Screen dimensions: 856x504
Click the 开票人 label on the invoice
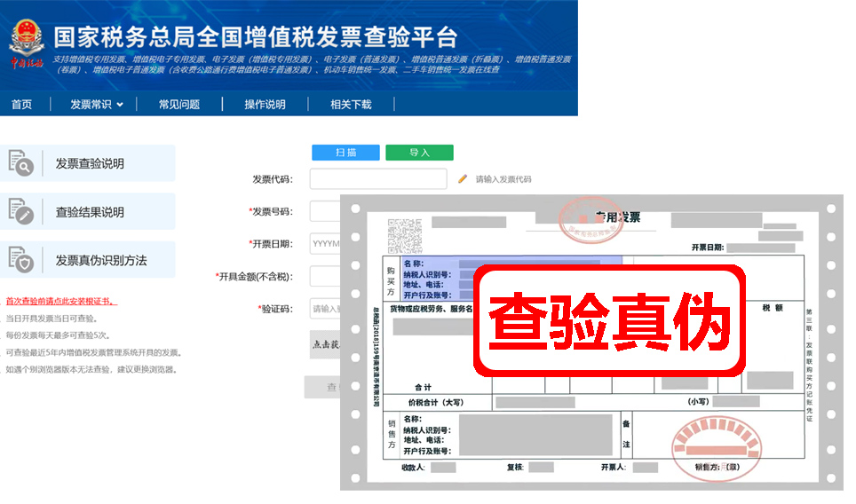613,468
